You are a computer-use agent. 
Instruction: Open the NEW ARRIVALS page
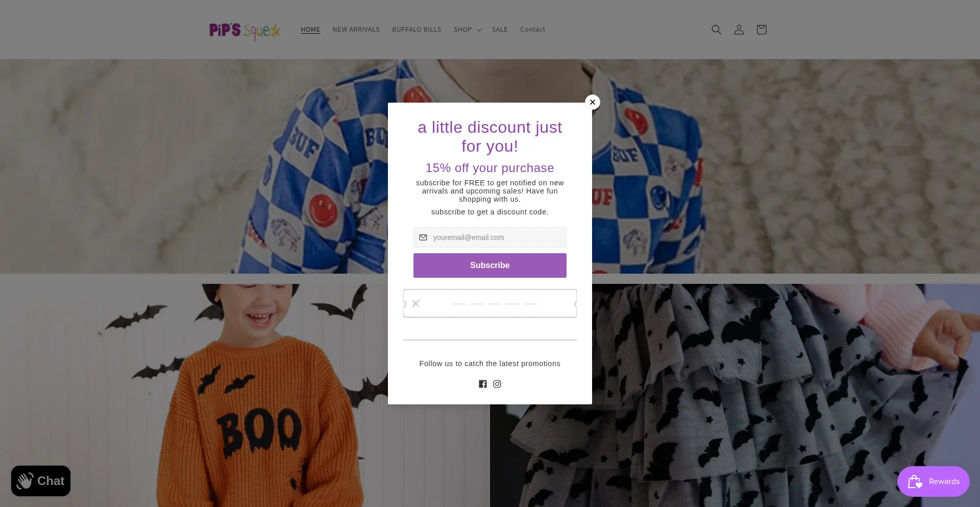356,30
